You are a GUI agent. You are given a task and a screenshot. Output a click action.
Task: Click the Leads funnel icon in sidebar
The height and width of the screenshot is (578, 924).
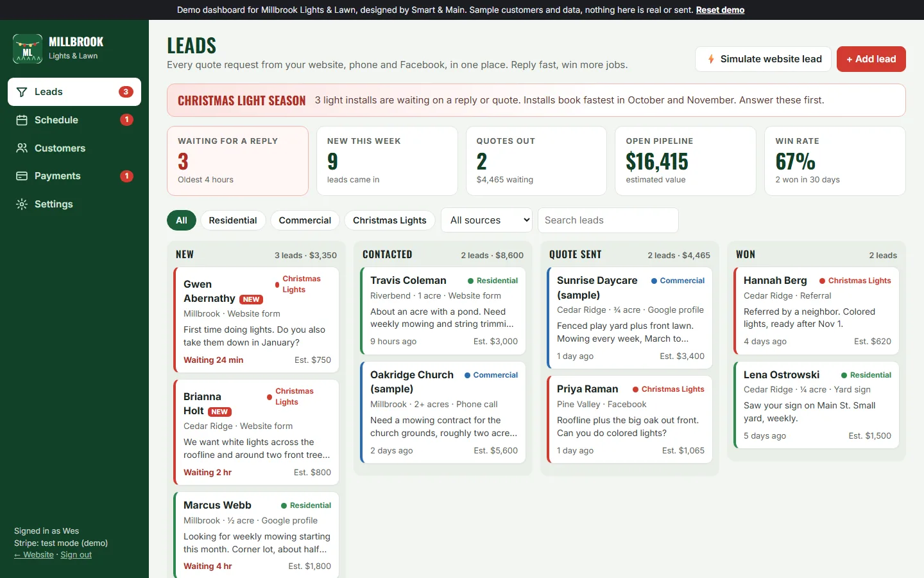click(22, 92)
